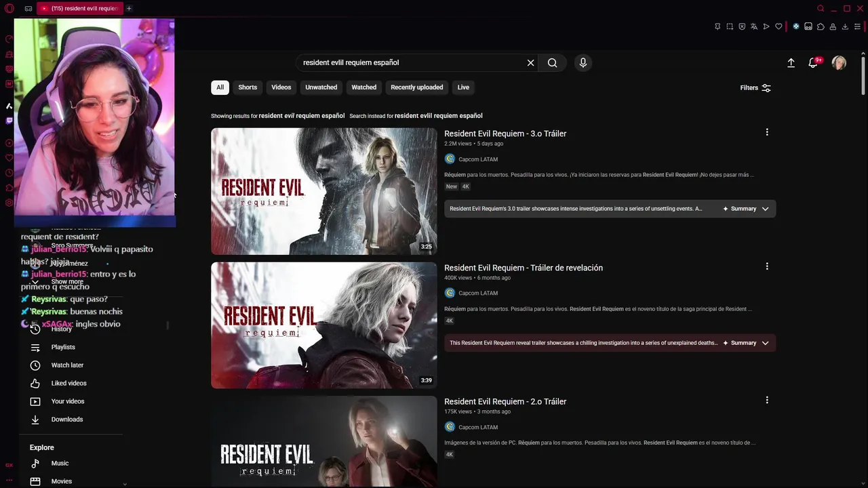Image resolution: width=868 pixels, height=488 pixels.
Task: Open sidebar settings gear icon
Action: (x=9, y=203)
